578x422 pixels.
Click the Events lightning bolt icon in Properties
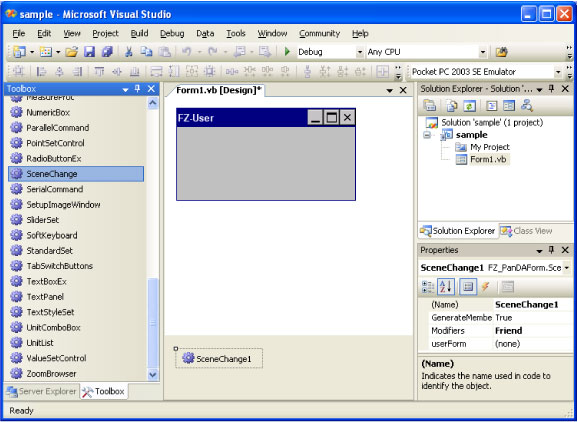click(486, 286)
